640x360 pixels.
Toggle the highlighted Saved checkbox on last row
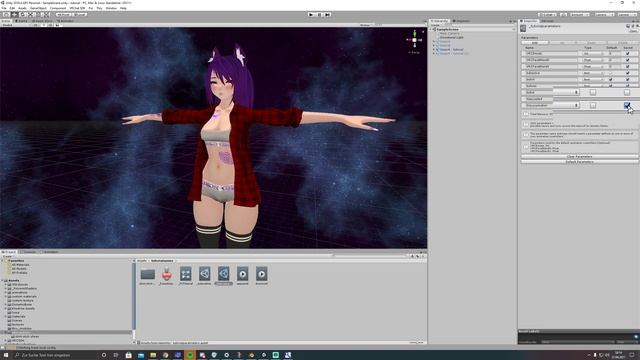pos(627,105)
